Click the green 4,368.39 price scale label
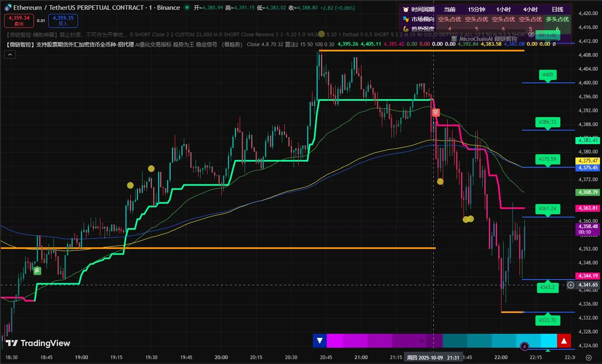This screenshot has height=364, width=602. [588, 192]
